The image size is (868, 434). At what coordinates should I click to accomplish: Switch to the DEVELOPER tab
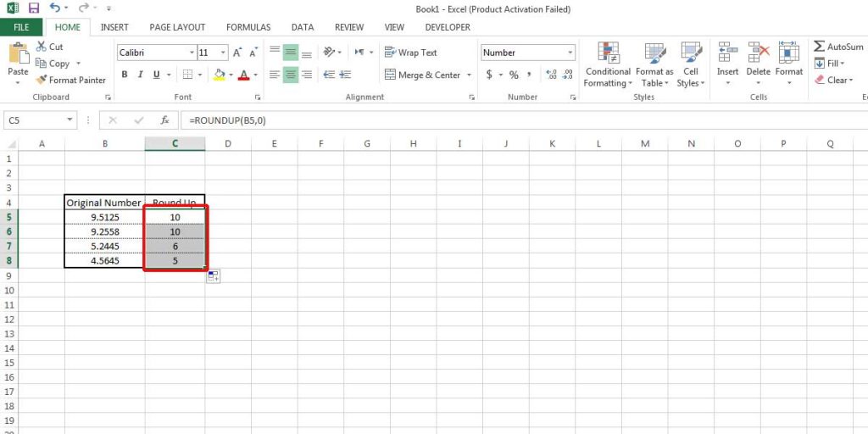pos(448,27)
